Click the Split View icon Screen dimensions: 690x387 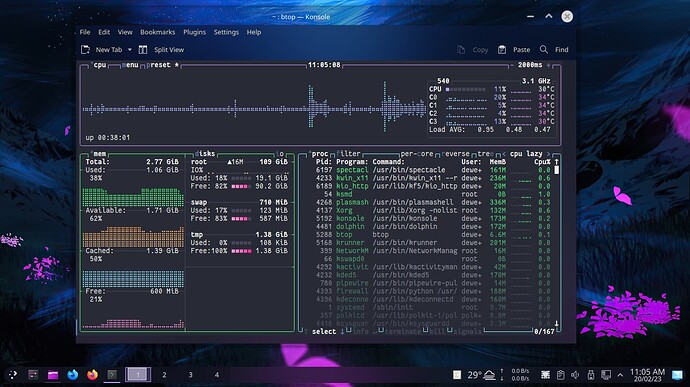(143, 50)
